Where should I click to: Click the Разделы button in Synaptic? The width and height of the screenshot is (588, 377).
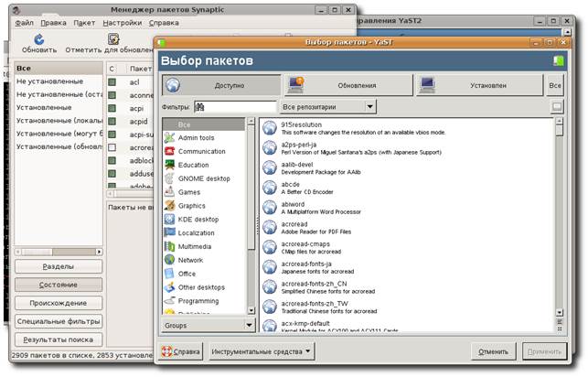[x=59, y=266]
